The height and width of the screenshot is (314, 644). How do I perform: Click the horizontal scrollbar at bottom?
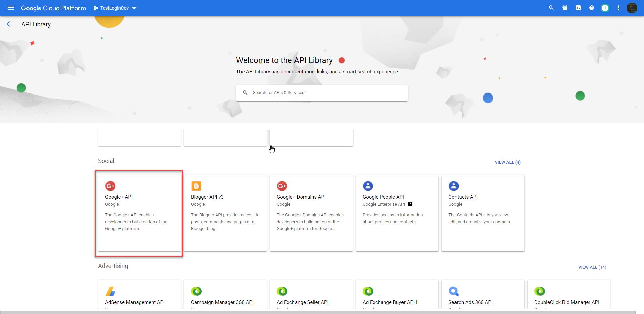pos(318,312)
